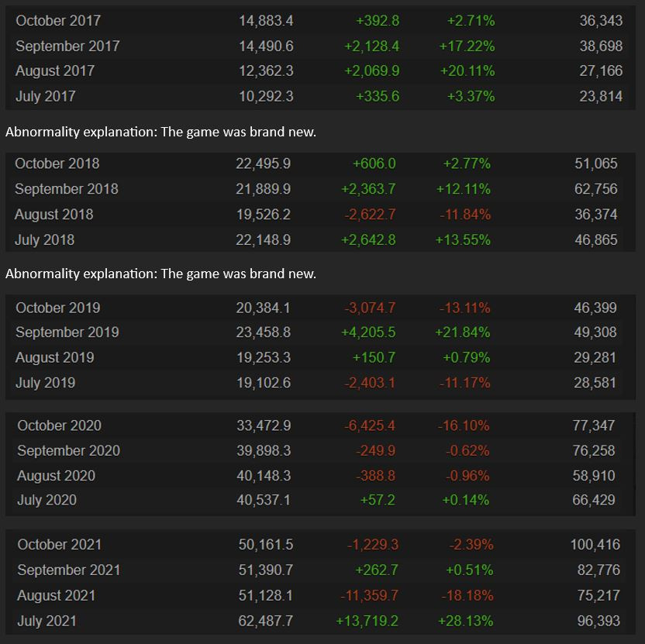Image resolution: width=645 pixels, height=644 pixels.
Task: Click the peak value 23,814
Action: [x=601, y=96]
